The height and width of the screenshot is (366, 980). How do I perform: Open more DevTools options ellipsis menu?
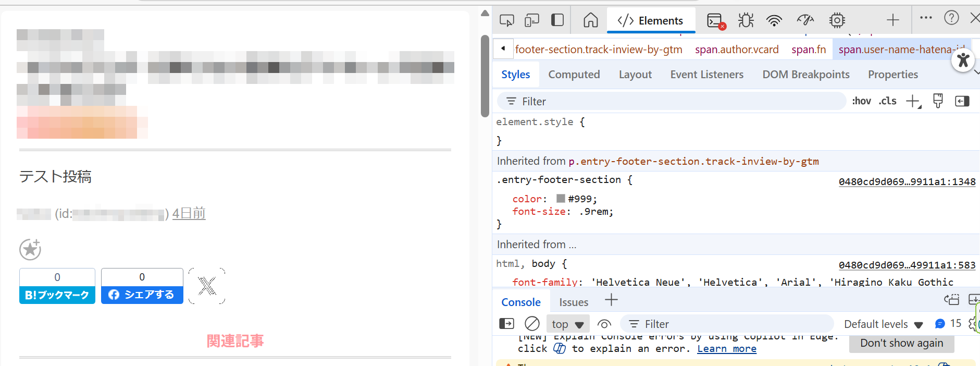pyautogui.click(x=926, y=18)
